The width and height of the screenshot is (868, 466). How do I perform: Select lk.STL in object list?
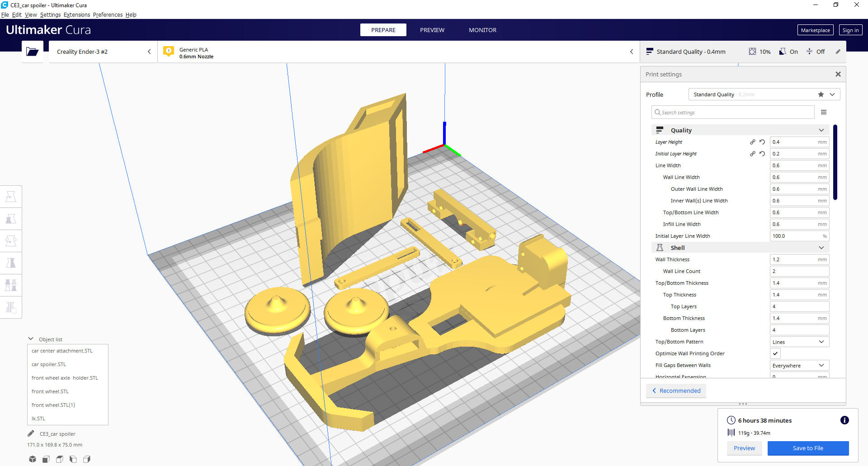(68, 419)
